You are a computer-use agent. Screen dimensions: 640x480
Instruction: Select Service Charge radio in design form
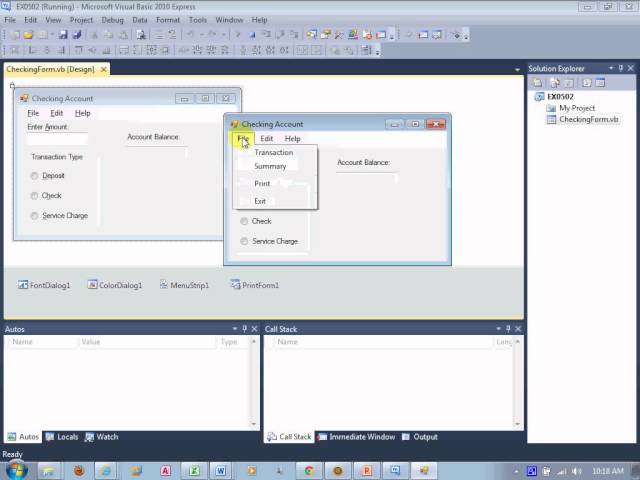pyautogui.click(x=34, y=216)
